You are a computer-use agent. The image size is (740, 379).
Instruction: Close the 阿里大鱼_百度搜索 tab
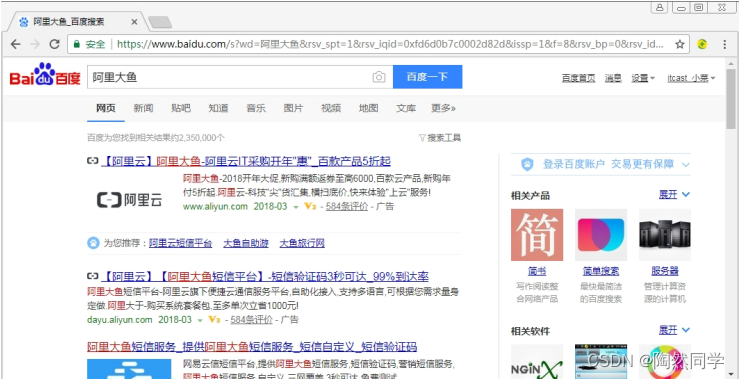(135, 22)
